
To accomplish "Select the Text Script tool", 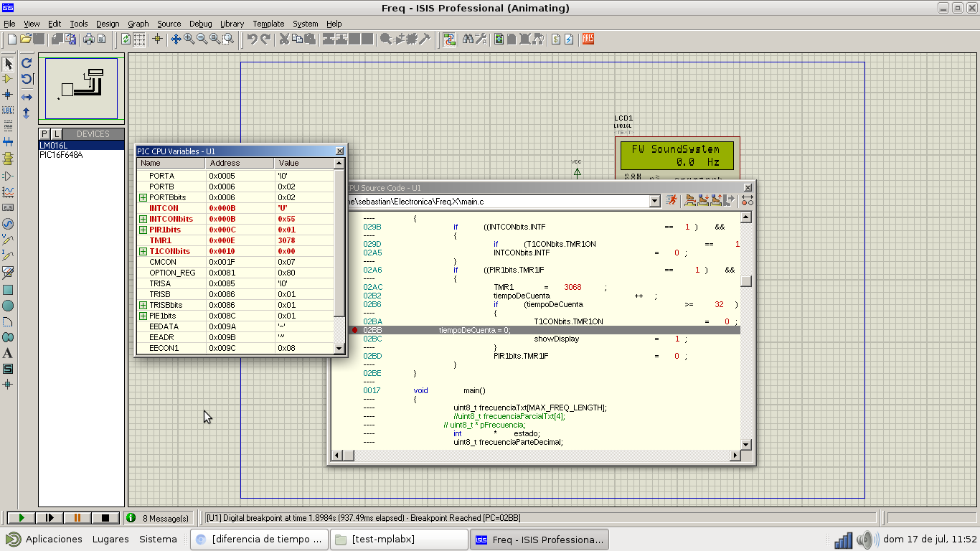I will [x=9, y=126].
